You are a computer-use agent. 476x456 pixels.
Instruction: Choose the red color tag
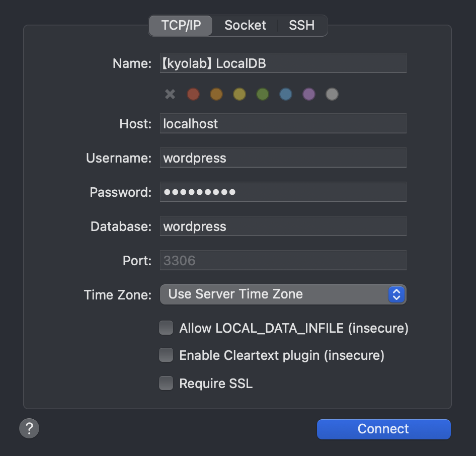coord(193,94)
